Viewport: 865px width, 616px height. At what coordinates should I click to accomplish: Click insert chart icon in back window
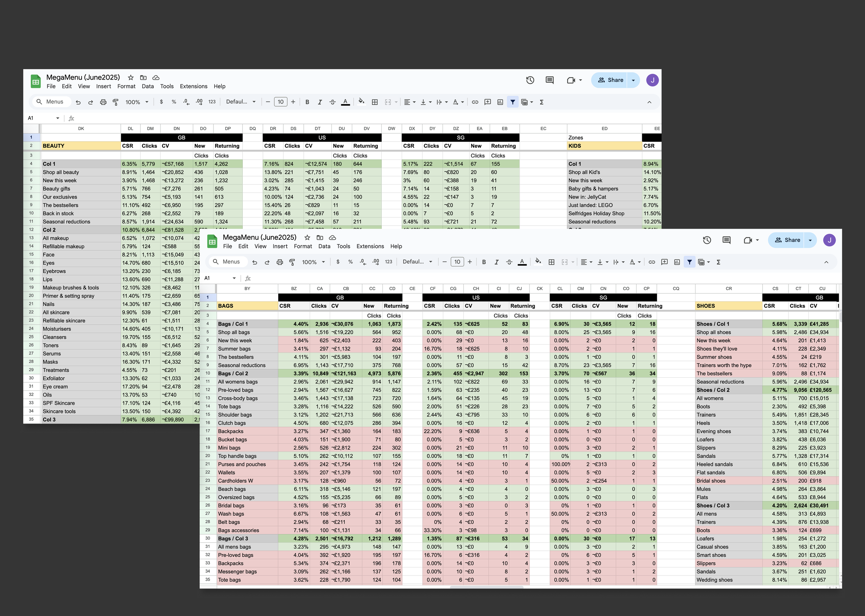point(500,102)
